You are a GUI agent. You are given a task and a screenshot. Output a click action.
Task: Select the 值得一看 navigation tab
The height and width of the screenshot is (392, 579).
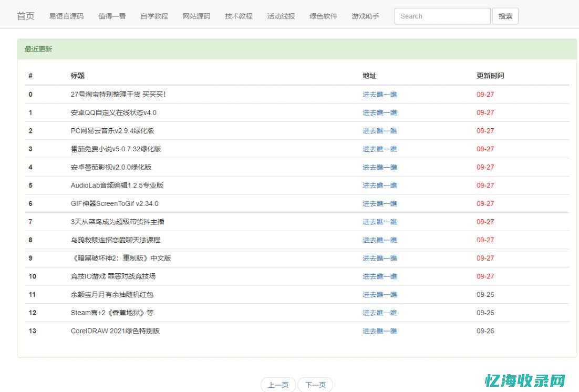click(111, 16)
